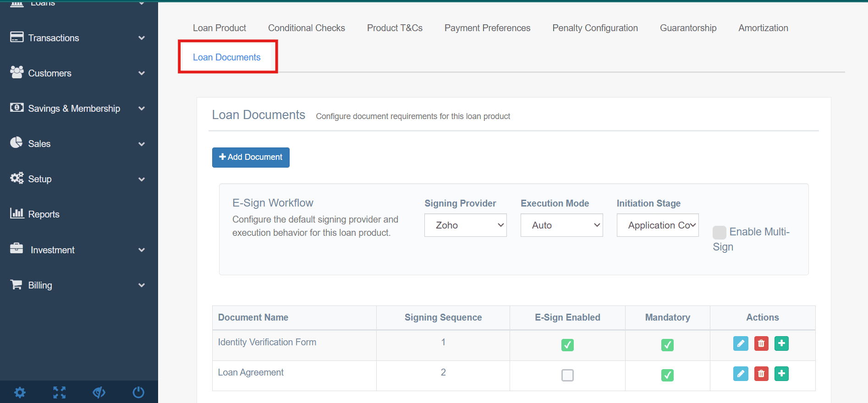868x403 pixels.
Task: Click the Investment briefcase icon
Action: pos(16,248)
